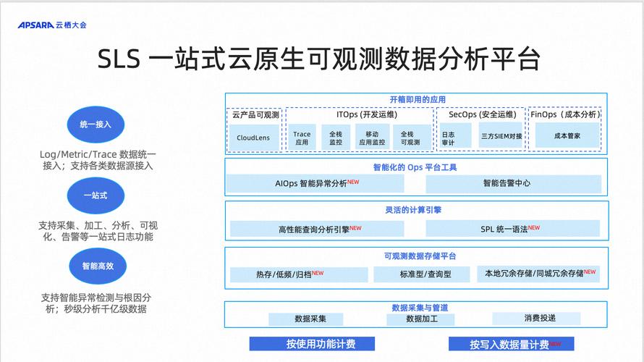
Task: Click the 数据加工 box
Action: (x=420, y=319)
